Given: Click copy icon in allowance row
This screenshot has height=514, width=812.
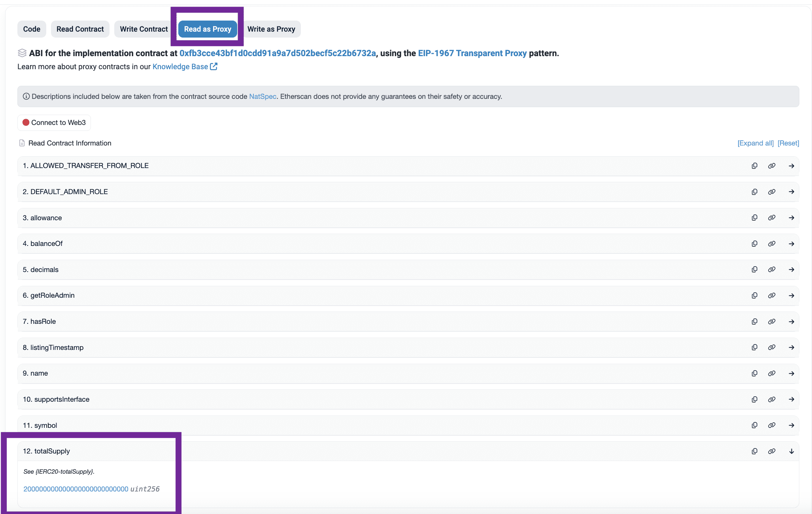Looking at the screenshot, I should click(754, 218).
